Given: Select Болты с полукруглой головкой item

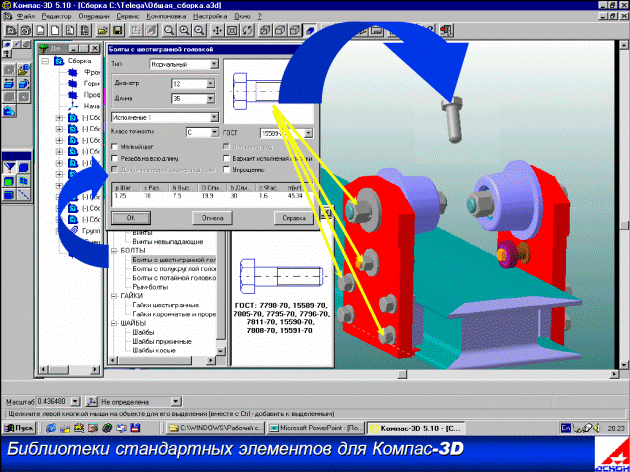Looking at the screenshot, I should 174,269.
